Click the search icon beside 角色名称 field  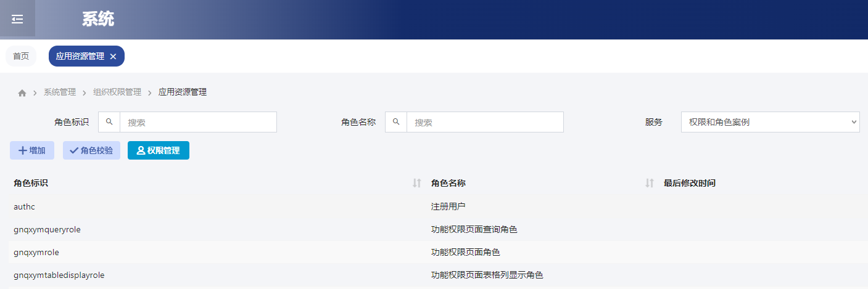point(396,122)
